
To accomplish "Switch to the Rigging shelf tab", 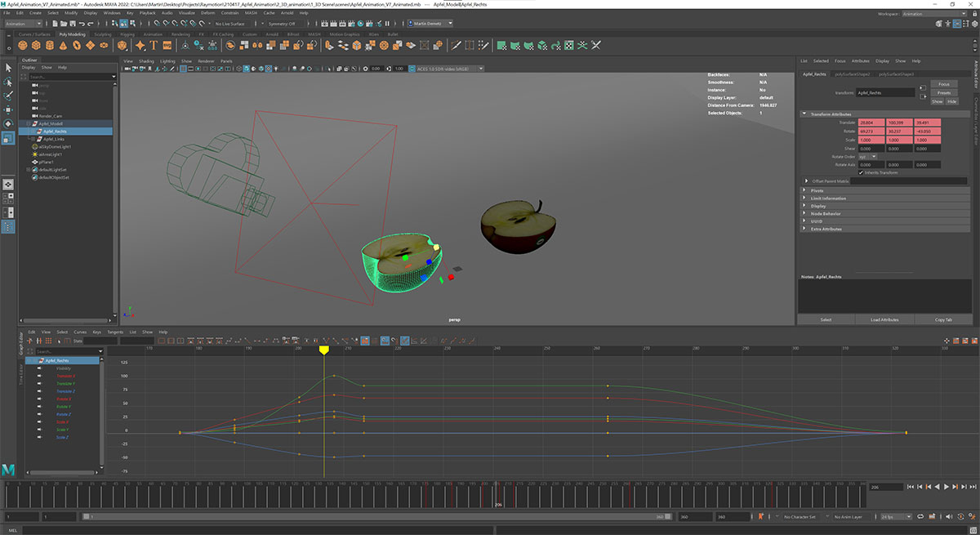I will tap(127, 34).
